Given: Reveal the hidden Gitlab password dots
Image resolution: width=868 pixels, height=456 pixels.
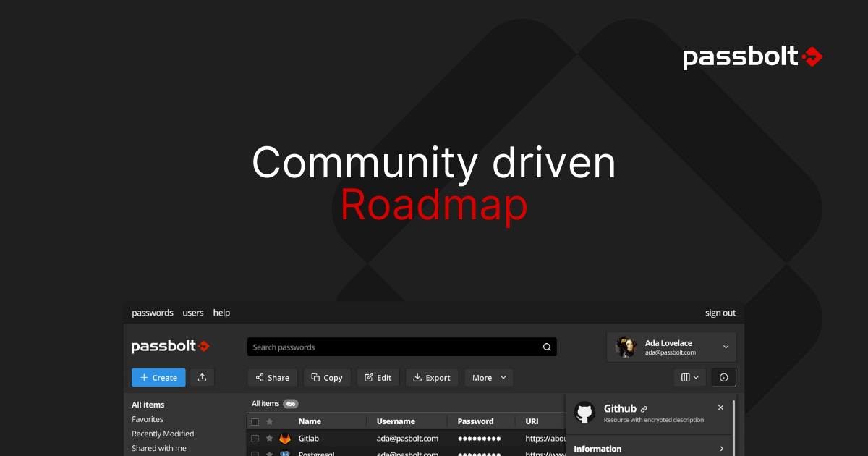Looking at the screenshot, I should (x=479, y=439).
